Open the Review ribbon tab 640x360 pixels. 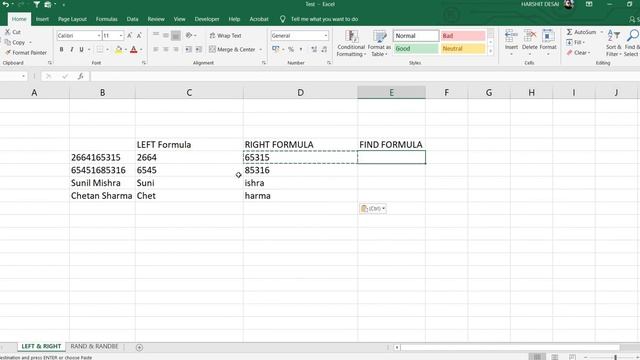[156, 19]
